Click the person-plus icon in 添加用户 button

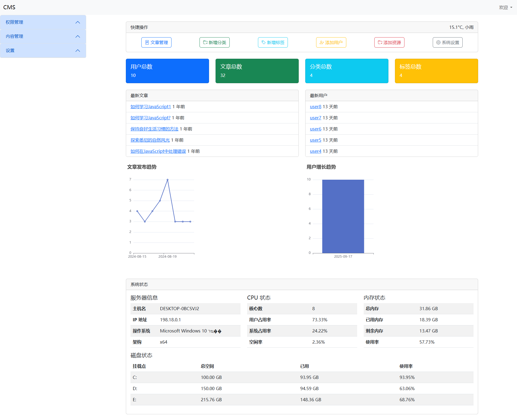pyautogui.click(x=322, y=42)
